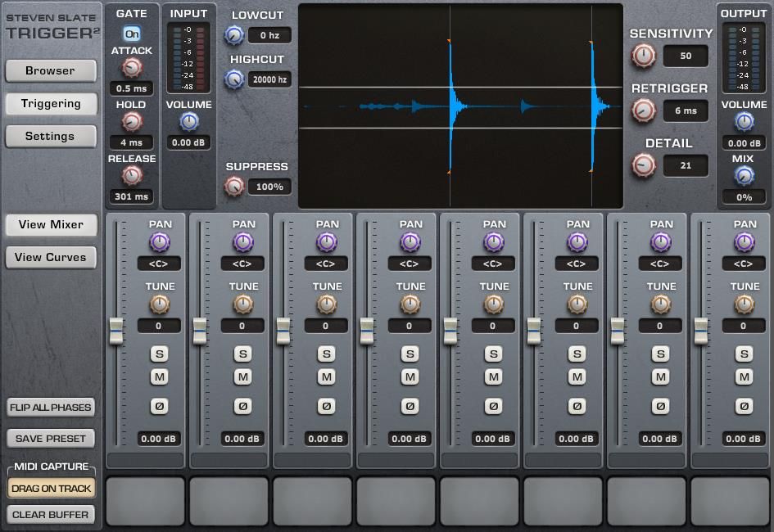Click the output Mix knob

745,175
